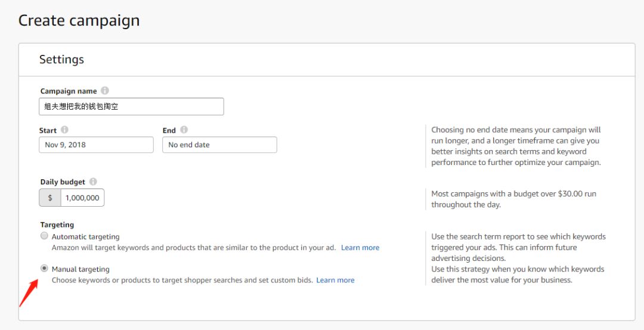This screenshot has height=330, width=644.
Task: Click the Settings section heading
Action: 61,60
